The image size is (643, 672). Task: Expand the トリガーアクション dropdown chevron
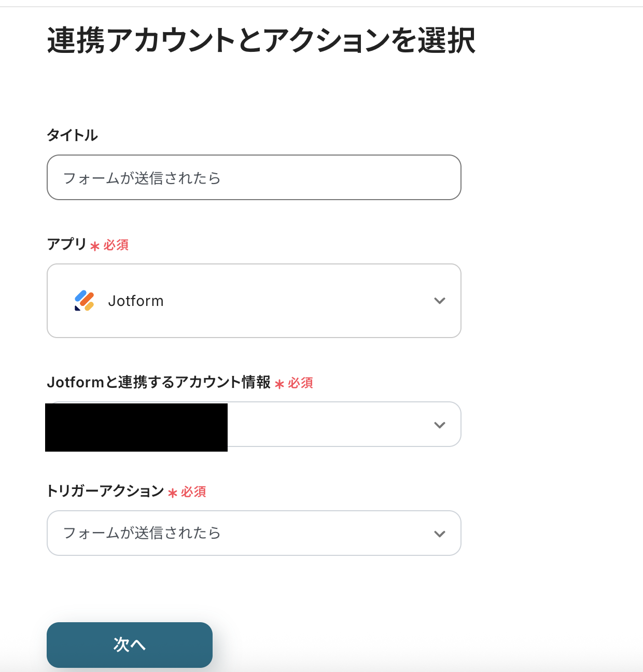pyautogui.click(x=440, y=534)
